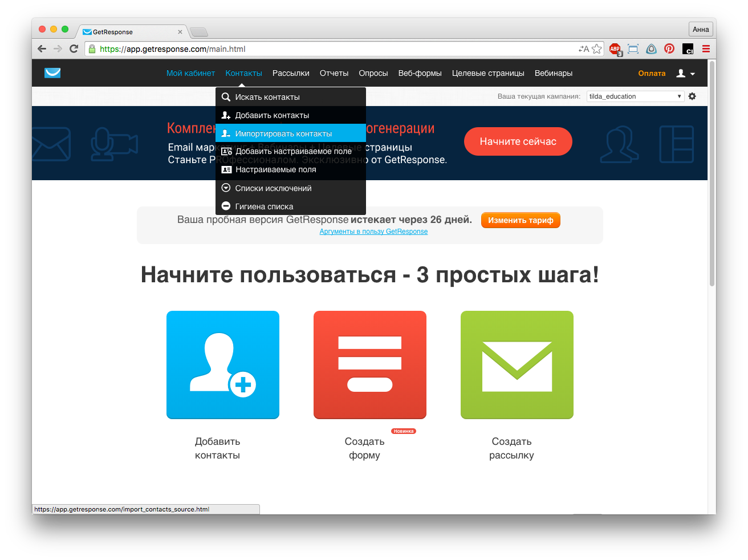Click the red Create form tile icon

369,365
